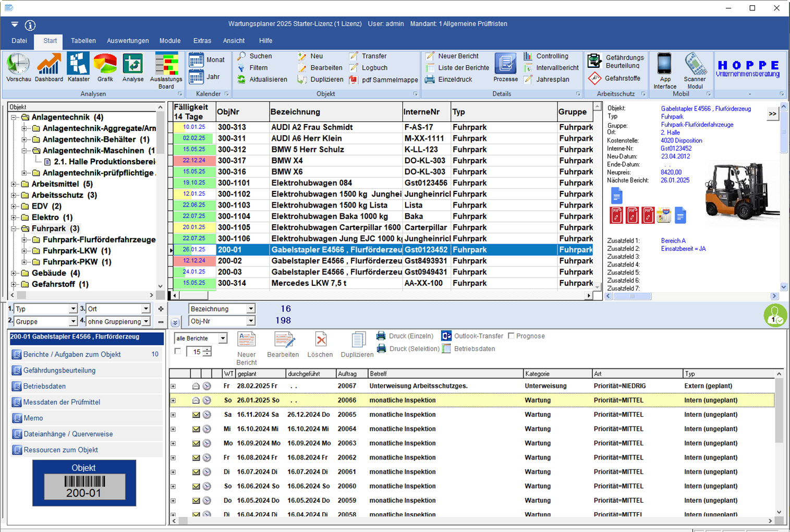Open Controlling report

point(546,56)
